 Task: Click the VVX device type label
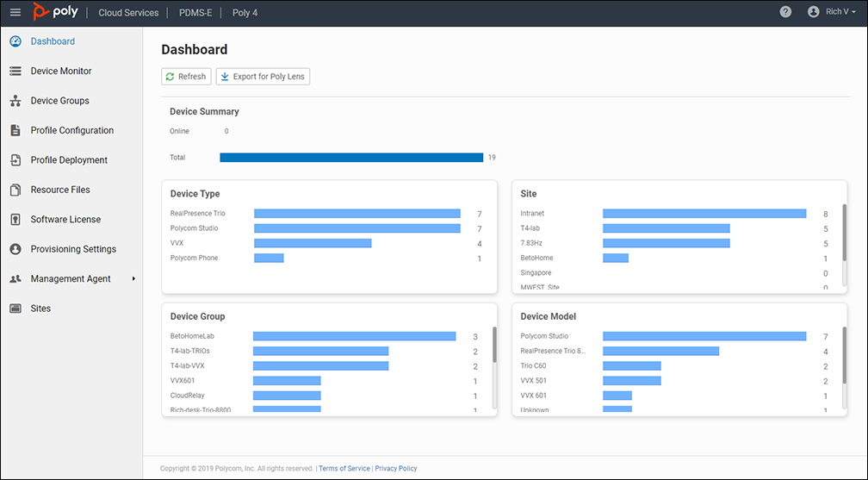[177, 243]
